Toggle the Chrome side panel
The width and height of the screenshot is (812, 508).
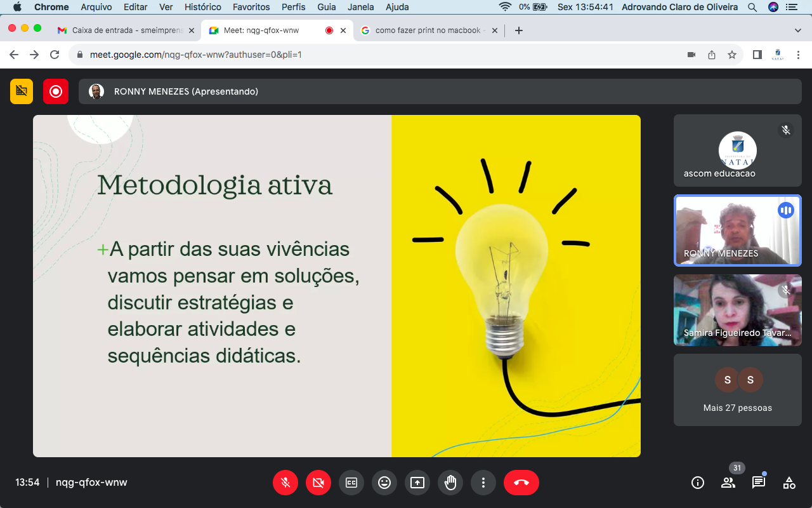[757, 55]
